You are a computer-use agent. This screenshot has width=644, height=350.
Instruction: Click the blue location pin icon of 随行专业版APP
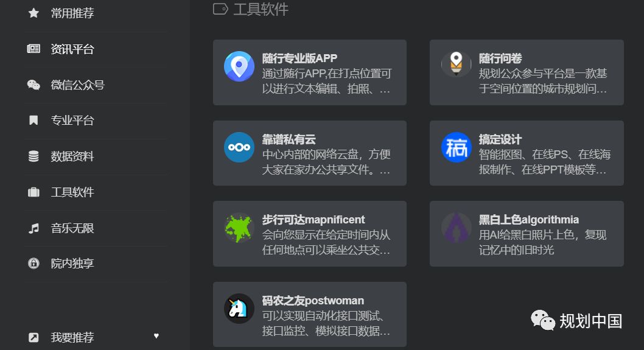pyautogui.click(x=239, y=66)
